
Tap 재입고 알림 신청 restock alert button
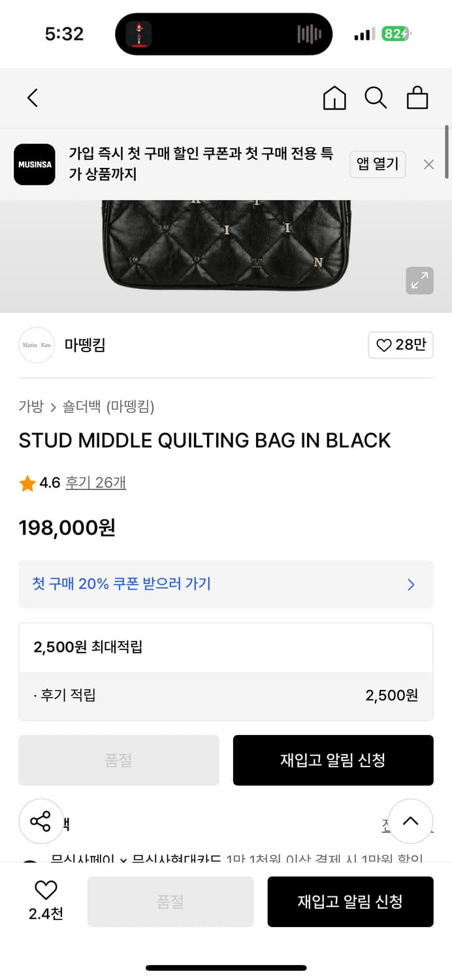point(333,760)
